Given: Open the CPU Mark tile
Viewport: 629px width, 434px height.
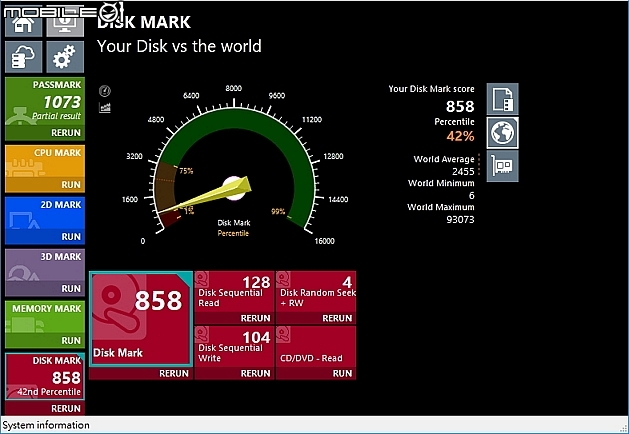Looking at the screenshot, I should click(45, 161).
